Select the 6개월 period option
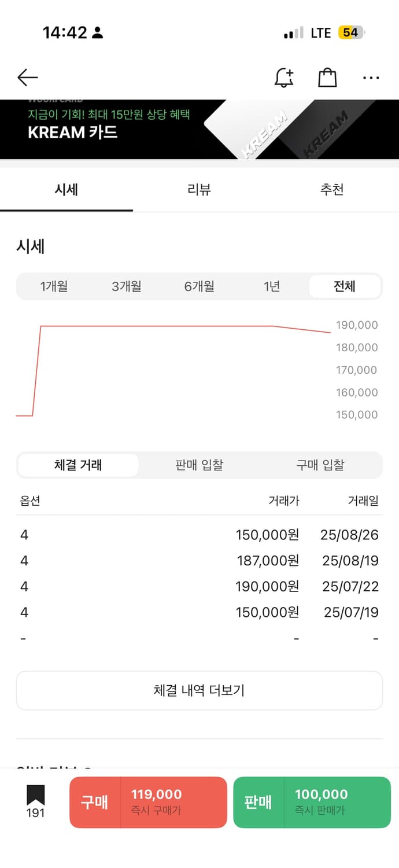Screen dimensions: 399x868 pyautogui.click(x=199, y=286)
